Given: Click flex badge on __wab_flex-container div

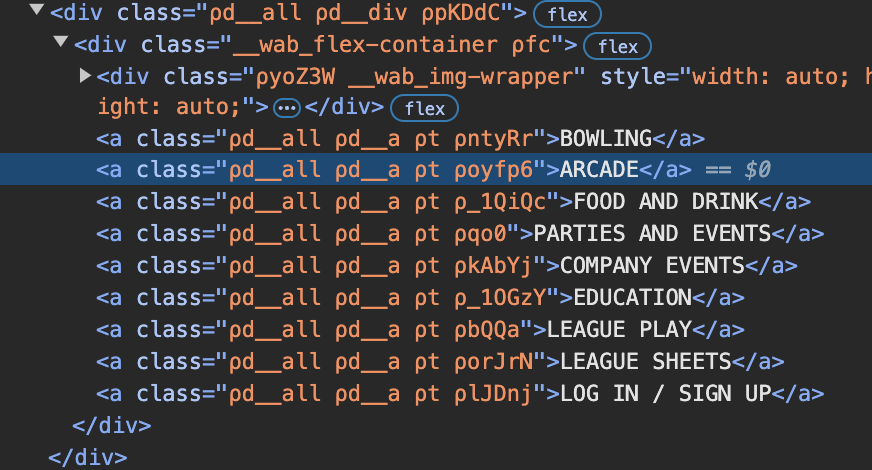Looking at the screenshot, I should click(617, 46).
